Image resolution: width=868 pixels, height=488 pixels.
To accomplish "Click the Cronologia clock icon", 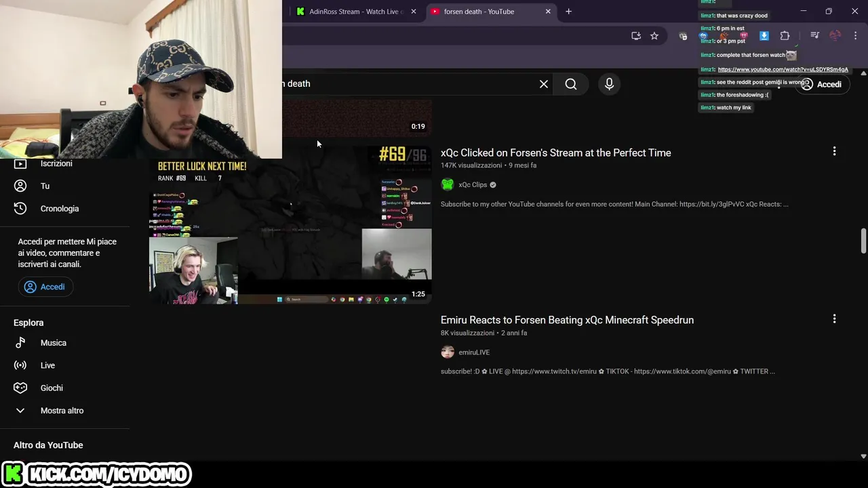I will click(20, 209).
